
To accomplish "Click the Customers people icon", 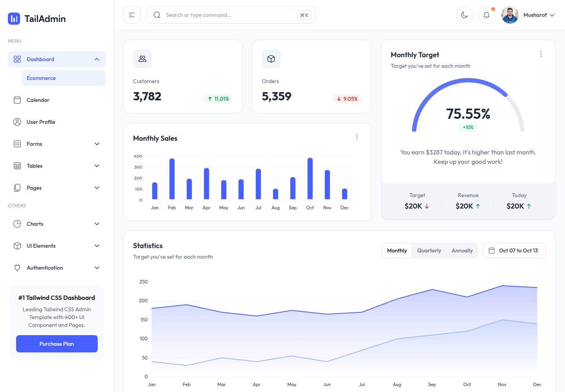I will point(142,59).
